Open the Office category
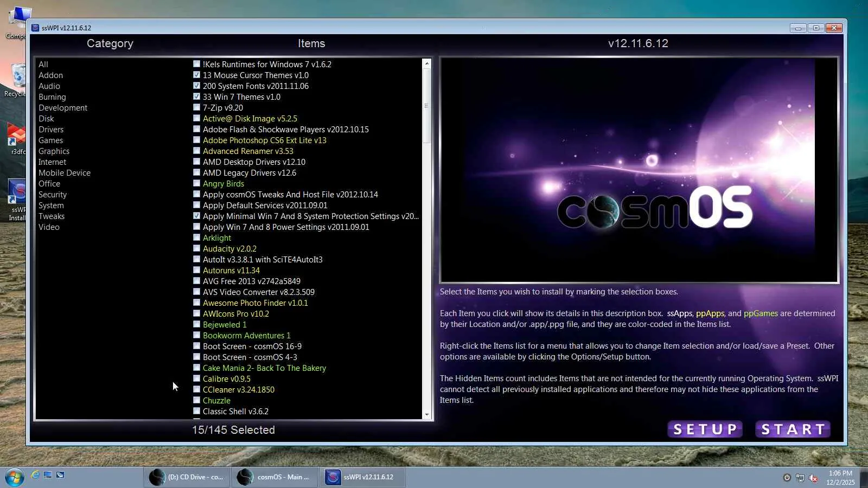 pos(49,183)
